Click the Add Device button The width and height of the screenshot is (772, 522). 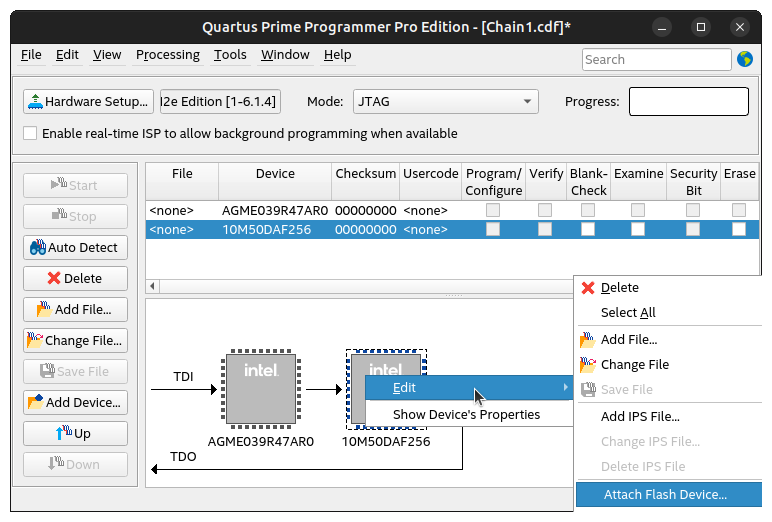click(75, 402)
